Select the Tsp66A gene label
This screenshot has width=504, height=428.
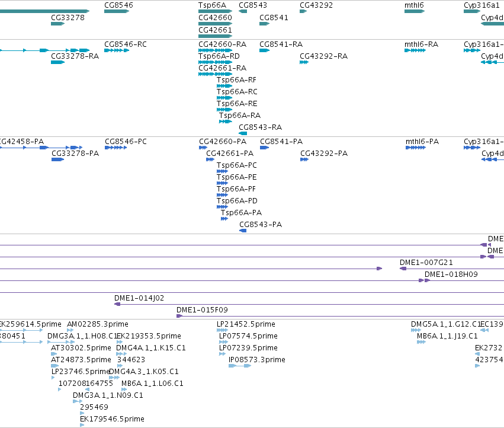point(212,5)
